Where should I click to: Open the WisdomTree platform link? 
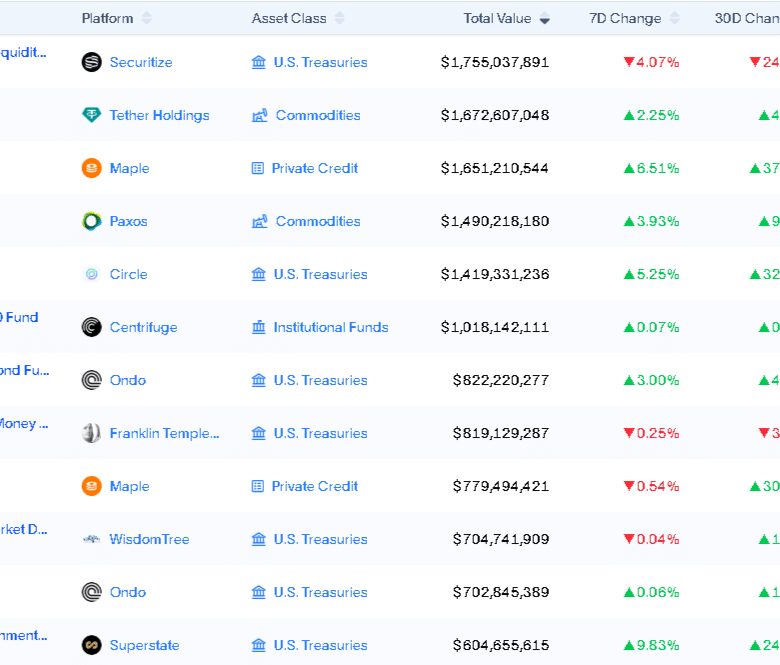(x=149, y=539)
